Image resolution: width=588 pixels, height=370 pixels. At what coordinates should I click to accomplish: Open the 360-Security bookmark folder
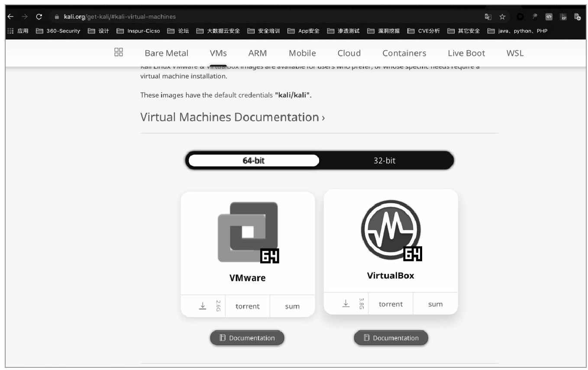[58, 31]
